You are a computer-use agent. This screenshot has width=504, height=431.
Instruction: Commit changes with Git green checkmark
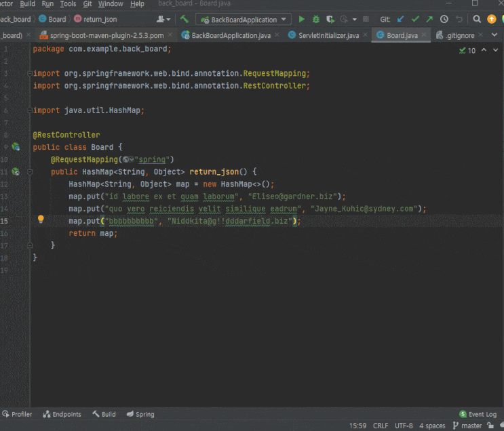(x=415, y=19)
